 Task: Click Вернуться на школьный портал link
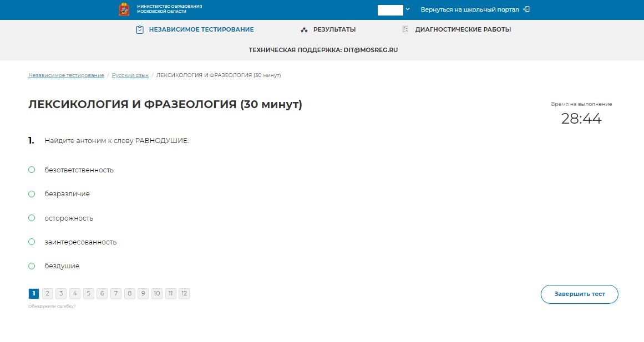pyautogui.click(x=469, y=9)
